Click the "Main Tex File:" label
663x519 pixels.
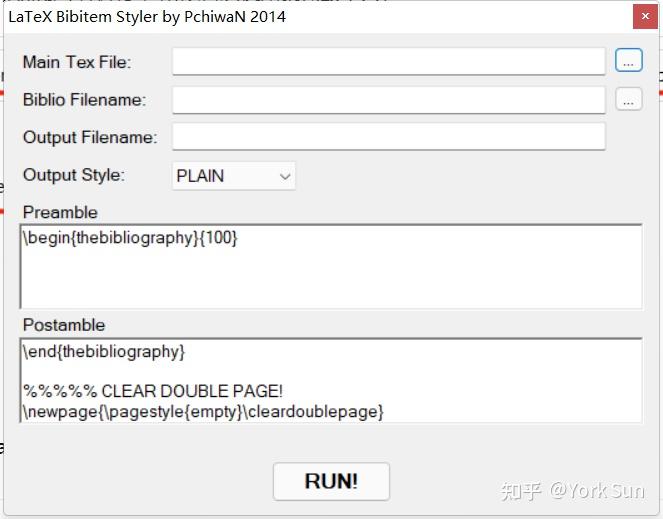(x=77, y=62)
